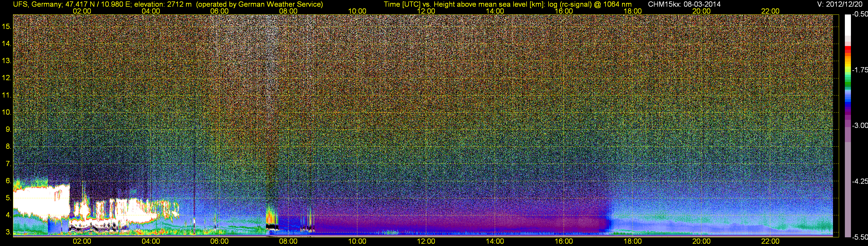
Task: Click the "-1.75" color scale value
Action: (x=860, y=70)
